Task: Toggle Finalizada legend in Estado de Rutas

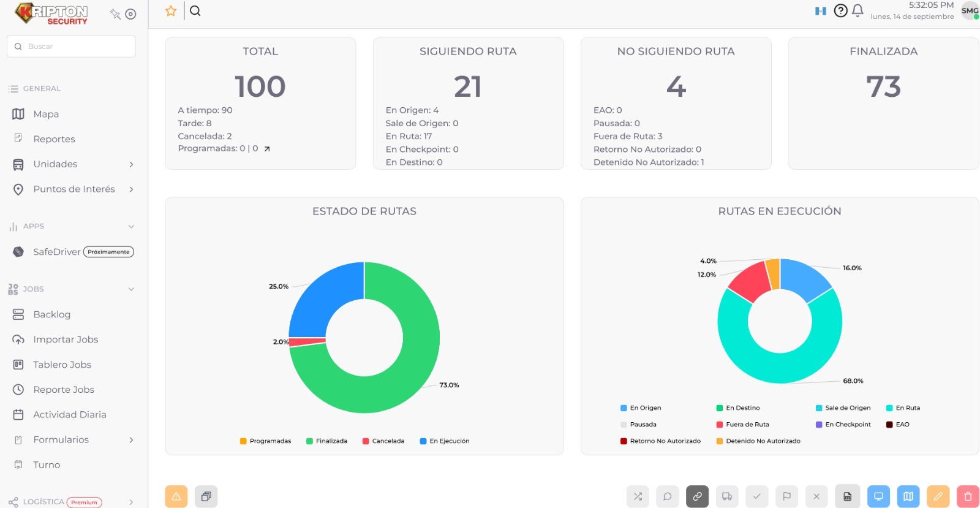Action: pos(326,441)
